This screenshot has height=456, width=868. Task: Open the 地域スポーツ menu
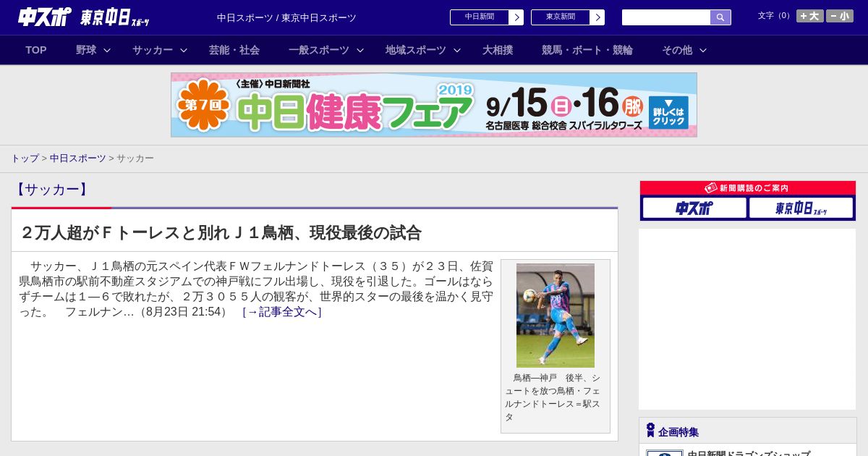click(416, 50)
